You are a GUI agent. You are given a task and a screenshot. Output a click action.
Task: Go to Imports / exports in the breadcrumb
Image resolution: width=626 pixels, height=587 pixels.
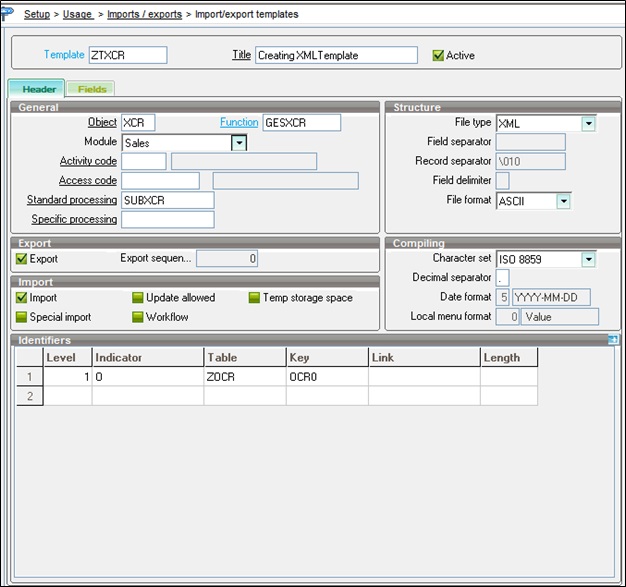pos(145,14)
